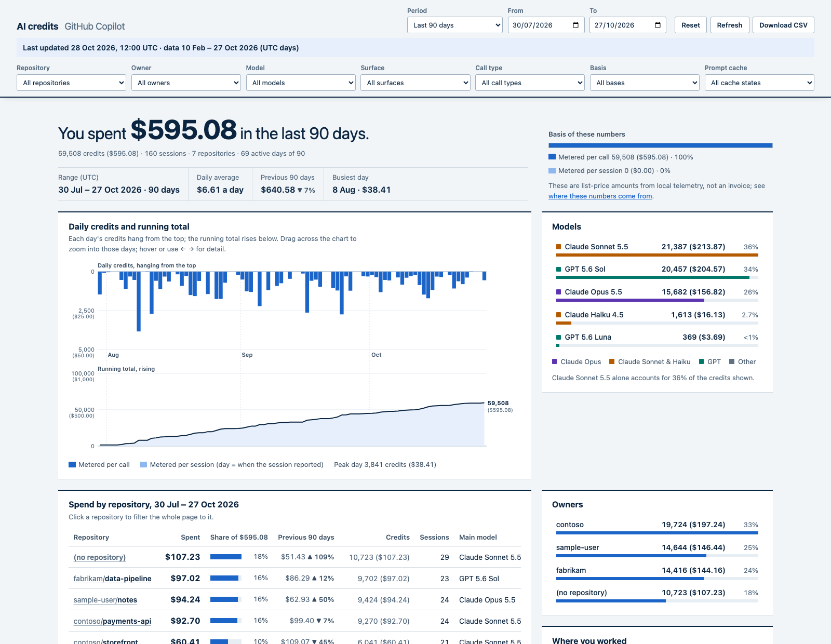Open the Surface filter dropdown
Viewport: 831px width, 644px height.
pyautogui.click(x=415, y=83)
